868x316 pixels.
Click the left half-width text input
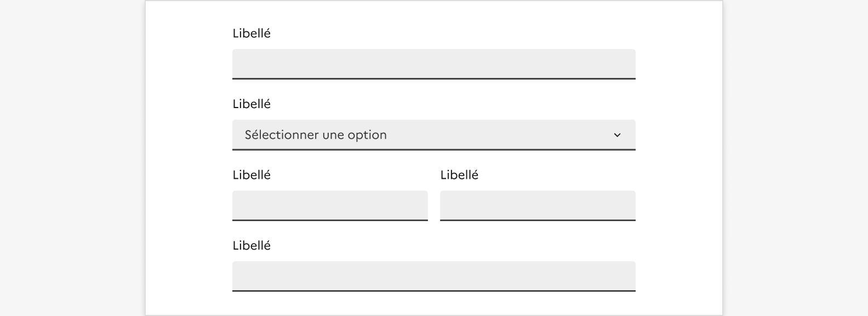tap(330, 205)
